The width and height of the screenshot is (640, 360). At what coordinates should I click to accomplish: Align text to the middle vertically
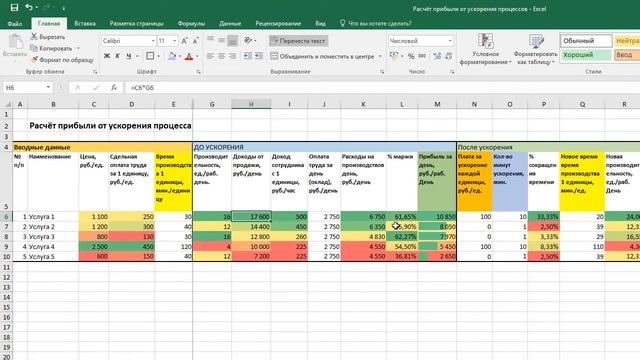tap(221, 40)
